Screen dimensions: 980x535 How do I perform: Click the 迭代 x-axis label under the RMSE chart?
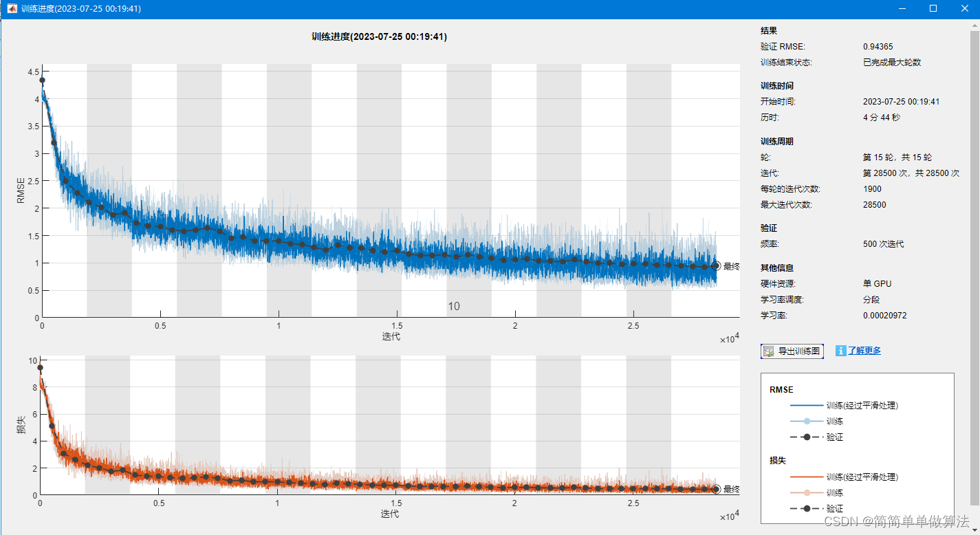(x=391, y=336)
